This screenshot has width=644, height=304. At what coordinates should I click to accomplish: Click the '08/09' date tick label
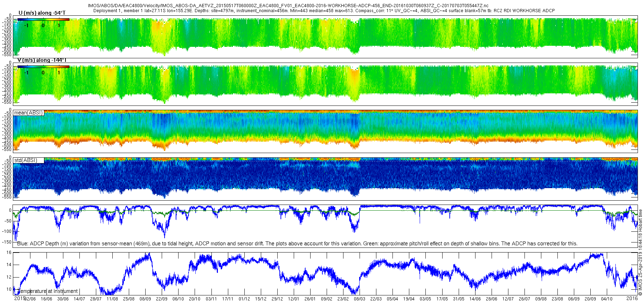tap(145, 299)
